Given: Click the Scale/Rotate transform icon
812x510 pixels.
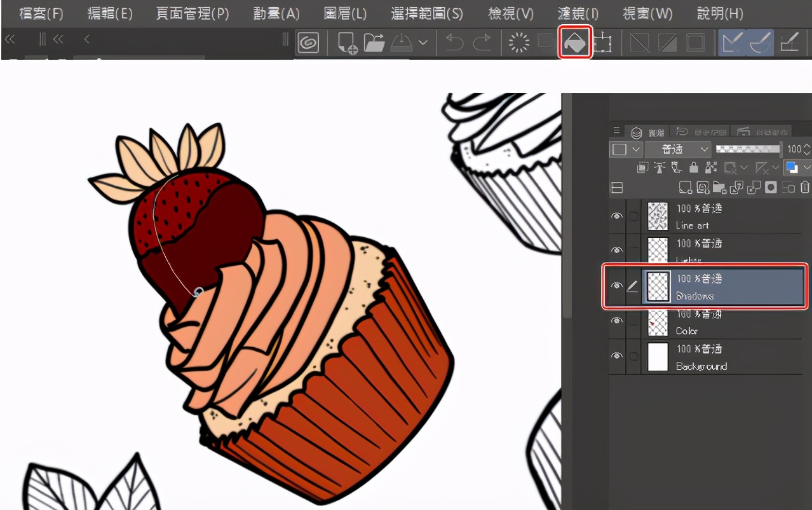Looking at the screenshot, I should click(602, 43).
